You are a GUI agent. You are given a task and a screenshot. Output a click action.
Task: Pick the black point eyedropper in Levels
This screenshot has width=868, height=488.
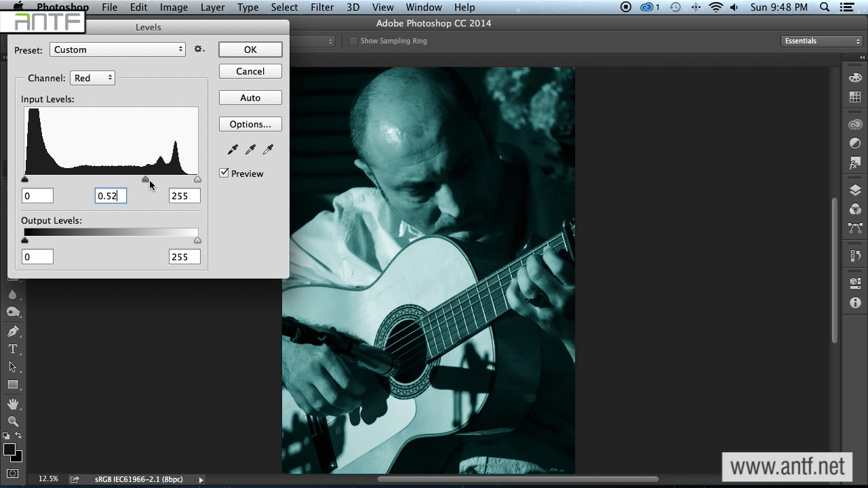tap(233, 149)
